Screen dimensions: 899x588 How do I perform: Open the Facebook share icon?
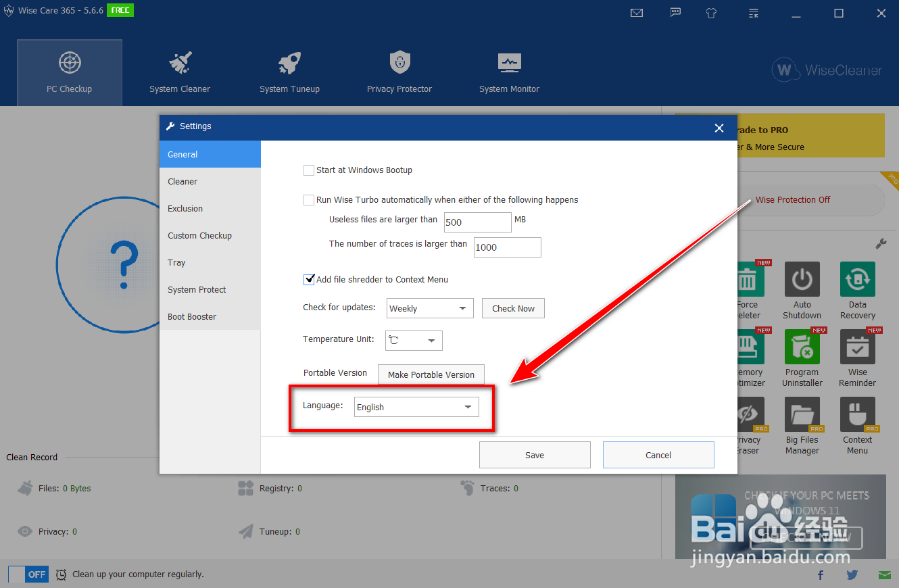coord(821,575)
